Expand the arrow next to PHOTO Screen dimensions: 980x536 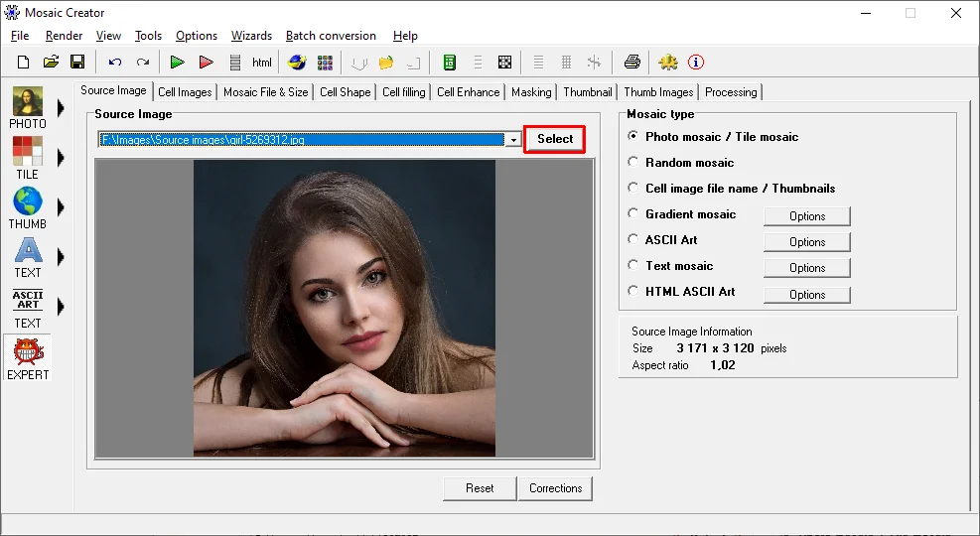tap(61, 108)
